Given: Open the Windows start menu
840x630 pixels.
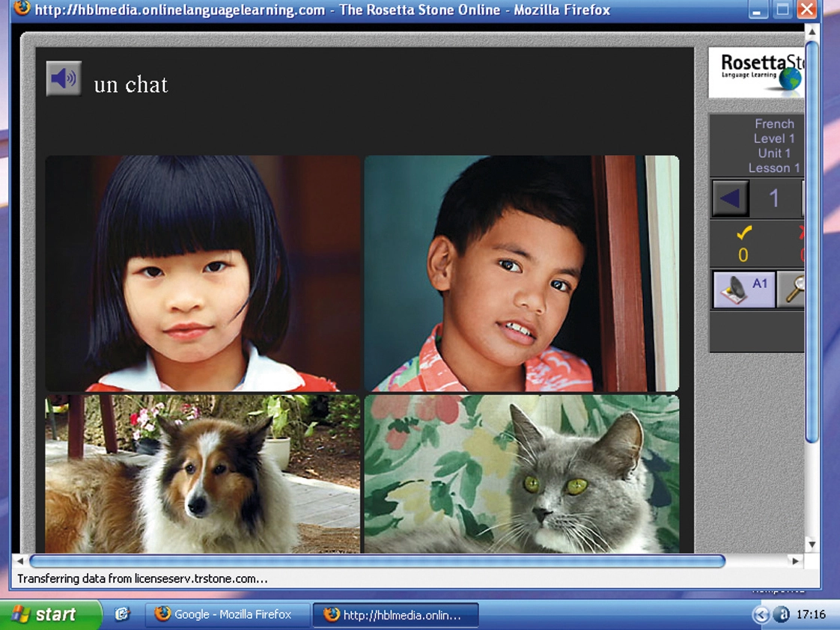Looking at the screenshot, I should (50, 614).
